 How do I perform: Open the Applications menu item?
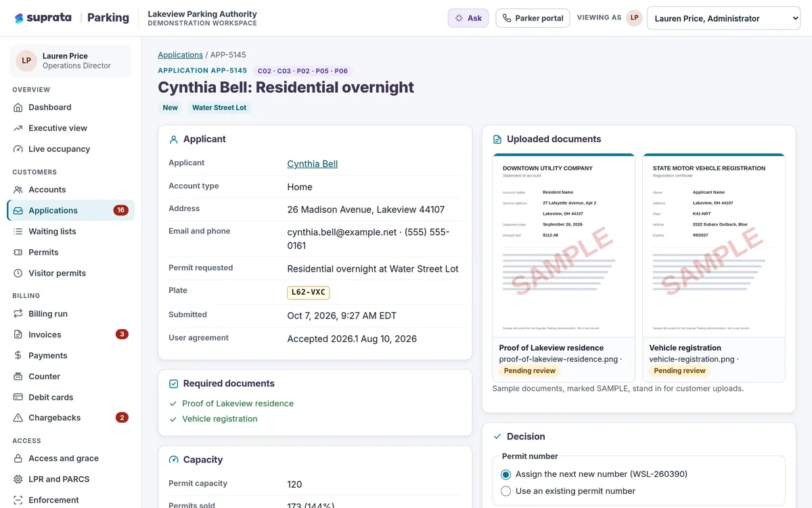click(x=71, y=211)
